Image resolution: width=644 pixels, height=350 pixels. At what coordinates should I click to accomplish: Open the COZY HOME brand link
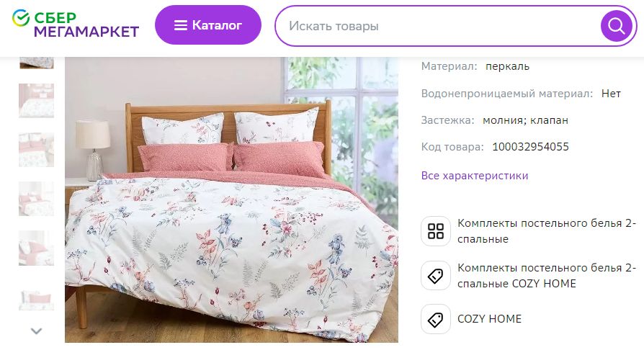click(x=489, y=319)
